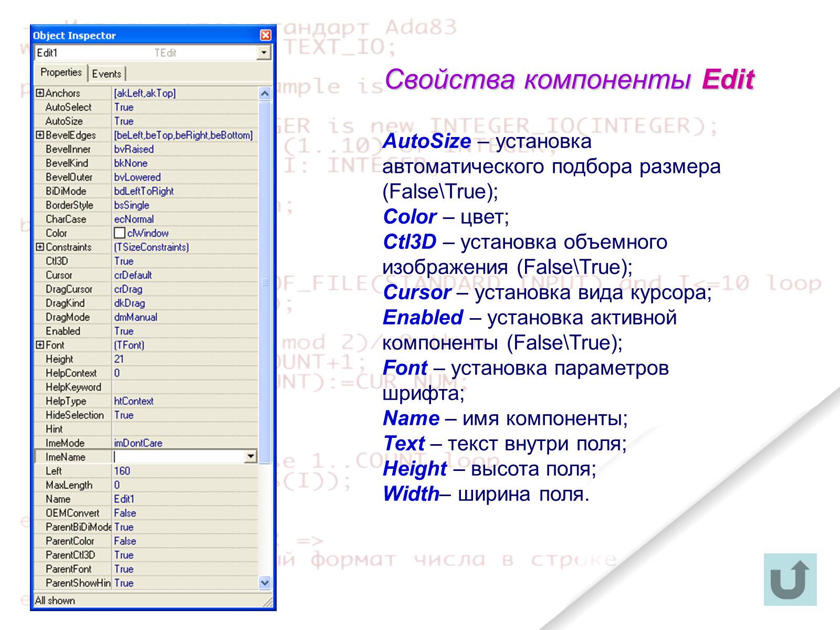840x630 pixels.
Task: Click the ecNormal CharCase value
Action: tap(134, 219)
